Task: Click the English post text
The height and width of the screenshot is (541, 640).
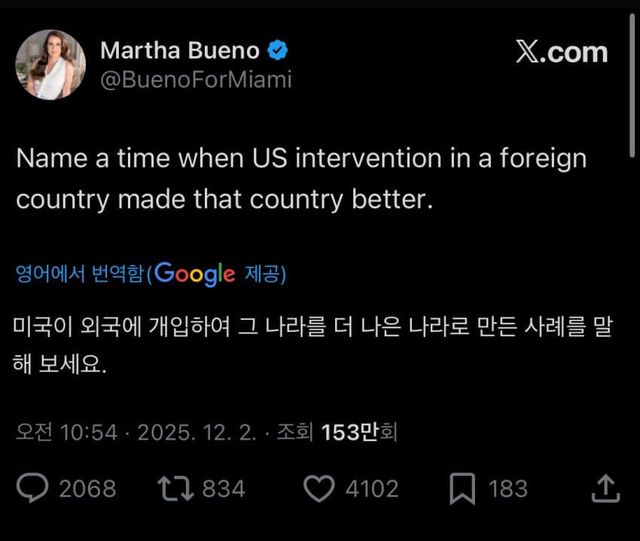Action: 300,178
